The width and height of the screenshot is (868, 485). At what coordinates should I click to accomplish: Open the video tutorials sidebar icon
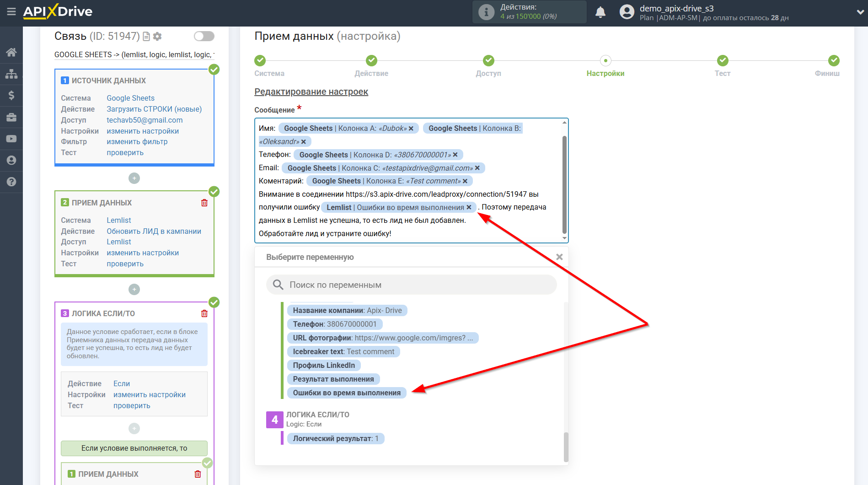[x=11, y=139]
